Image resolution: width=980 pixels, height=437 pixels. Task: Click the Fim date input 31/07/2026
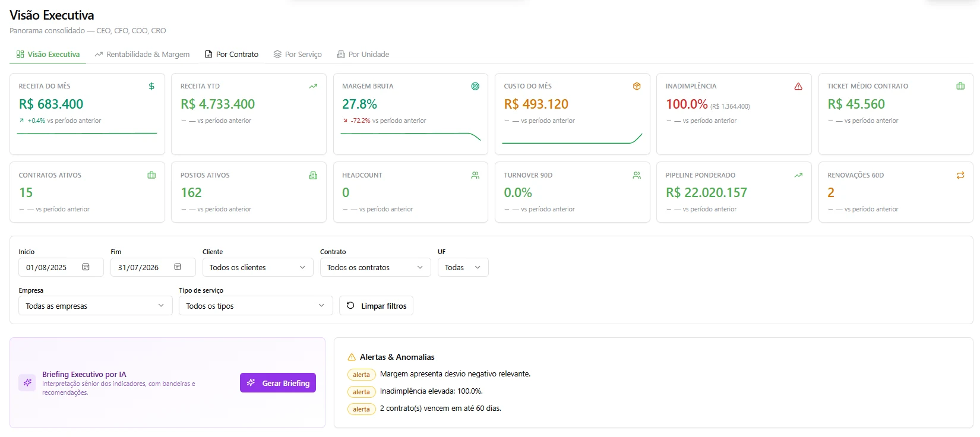point(153,267)
